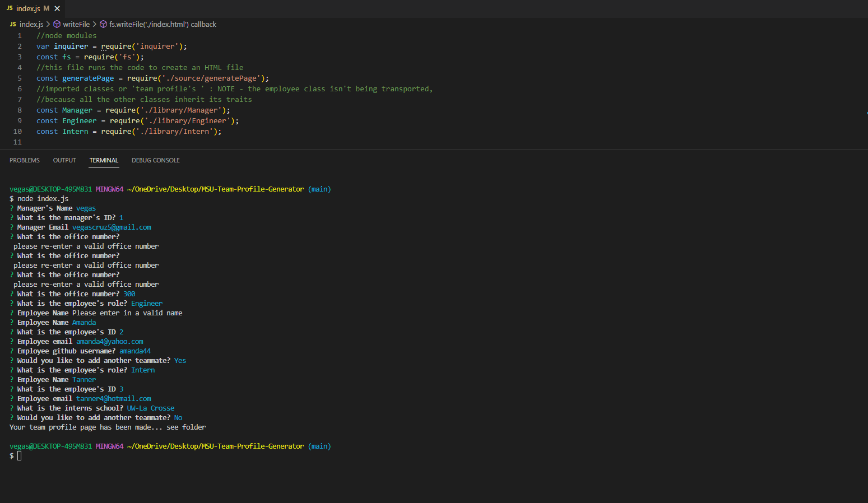868x503 pixels.
Task: Click the purple symbol icon before writeFile breadcrumb
Action: 56,24
